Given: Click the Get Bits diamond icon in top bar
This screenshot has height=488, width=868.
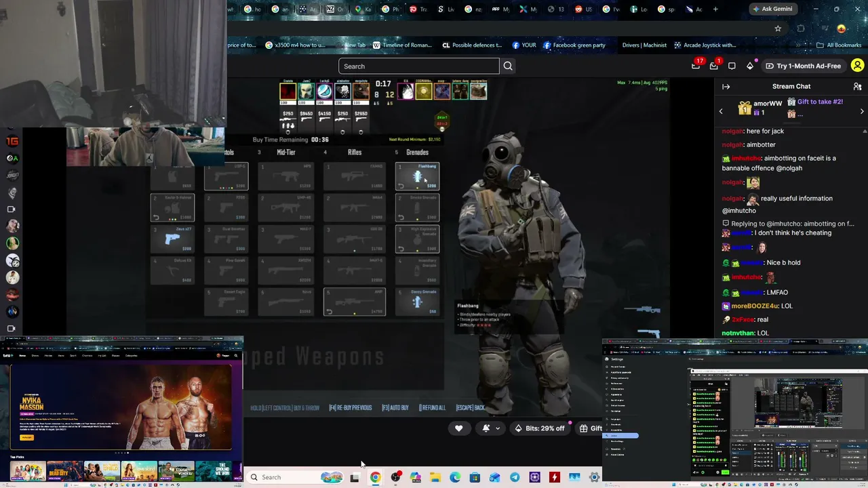Looking at the screenshot, I should (750, 66).
